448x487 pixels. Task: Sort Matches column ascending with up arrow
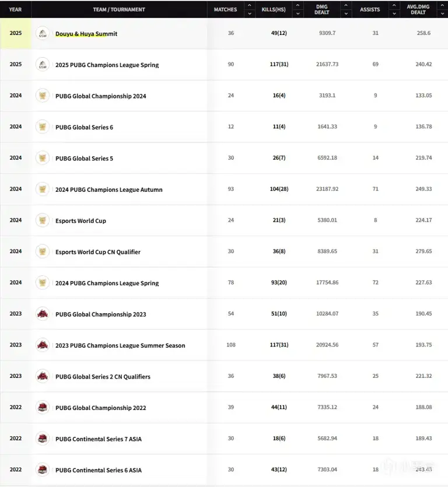tap(250, 6)
